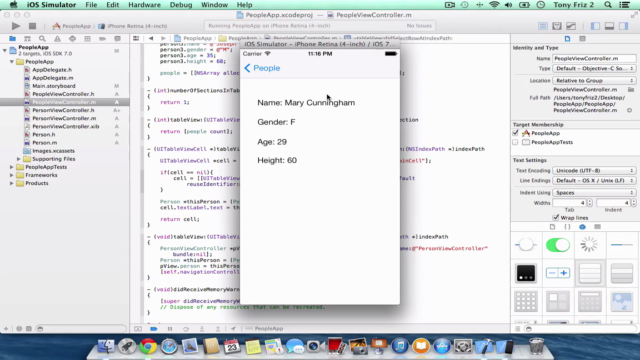Select Main.storyboard in navigator
640x360 pixels.
(53, 86)
